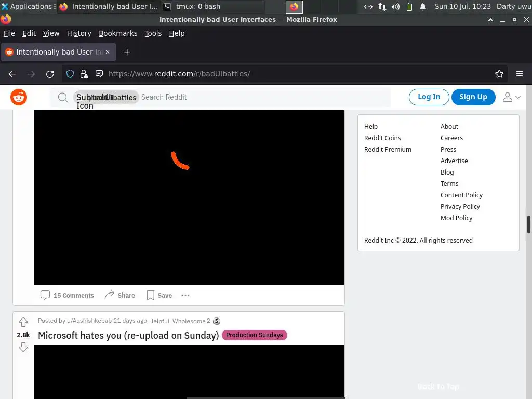
Task: Open the 15 Comments link
Action: tap(67, 295)
